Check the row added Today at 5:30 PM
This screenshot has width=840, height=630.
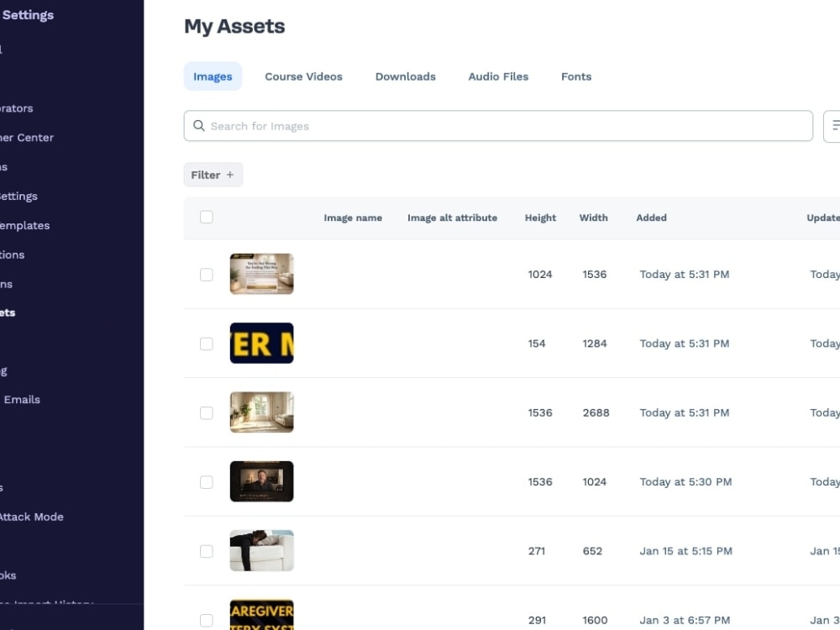pos(207,481)
